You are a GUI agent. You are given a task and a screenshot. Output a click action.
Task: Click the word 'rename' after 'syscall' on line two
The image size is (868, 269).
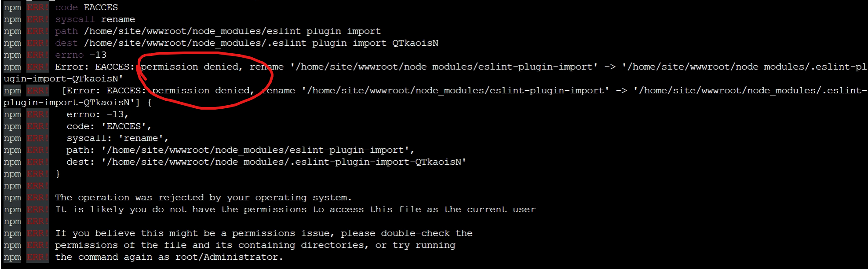118,19
